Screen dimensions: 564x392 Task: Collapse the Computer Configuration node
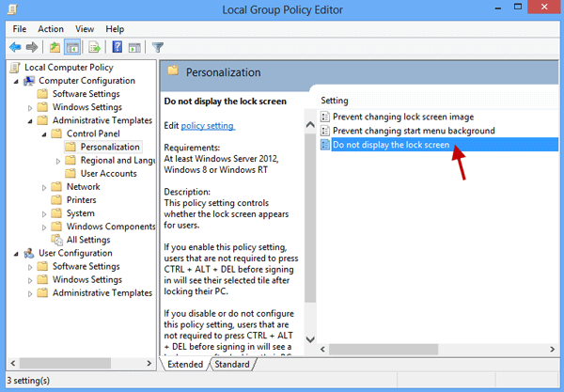16,81
